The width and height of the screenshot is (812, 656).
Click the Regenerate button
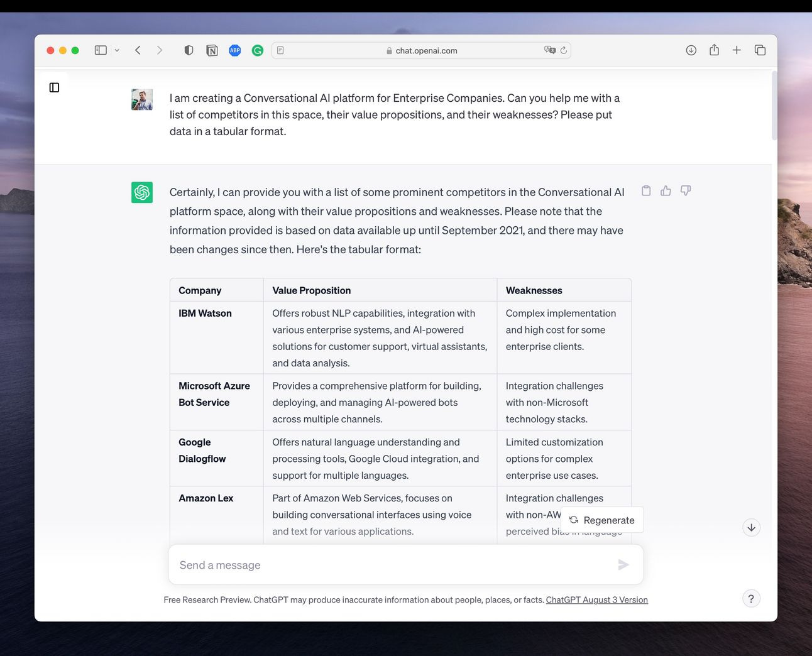tap(602, 520)
